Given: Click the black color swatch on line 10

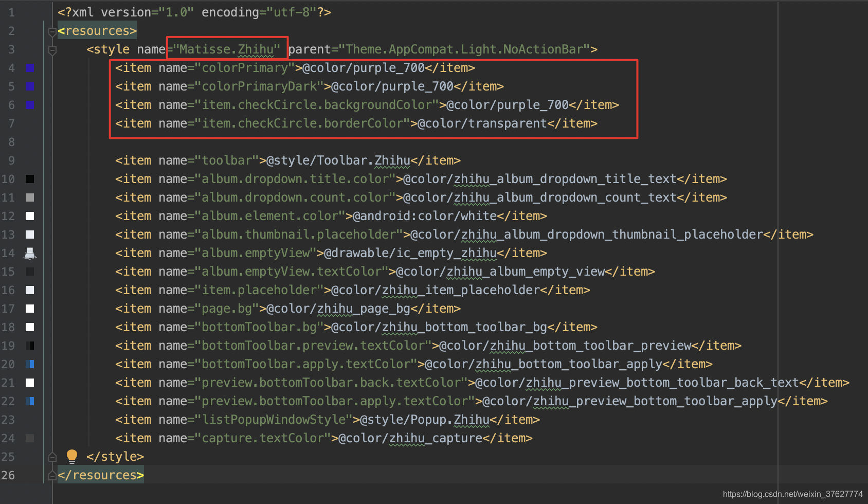Looking at the screenshot, I should [30, 179].
